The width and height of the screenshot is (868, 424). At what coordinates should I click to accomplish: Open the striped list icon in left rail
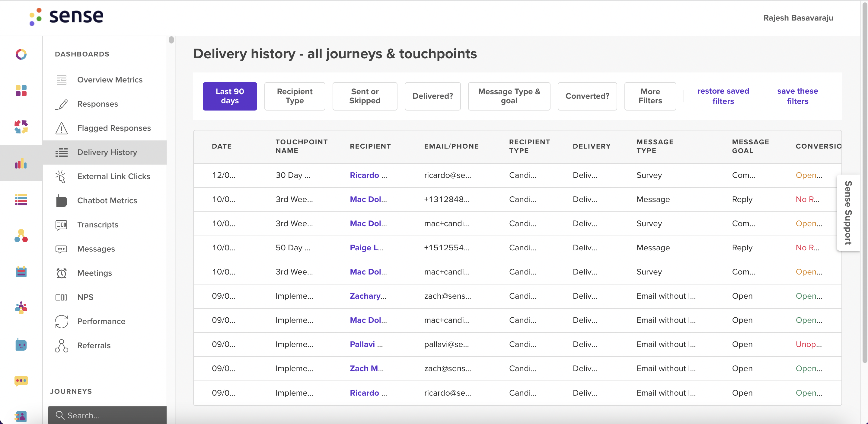(x=21, y=200)
